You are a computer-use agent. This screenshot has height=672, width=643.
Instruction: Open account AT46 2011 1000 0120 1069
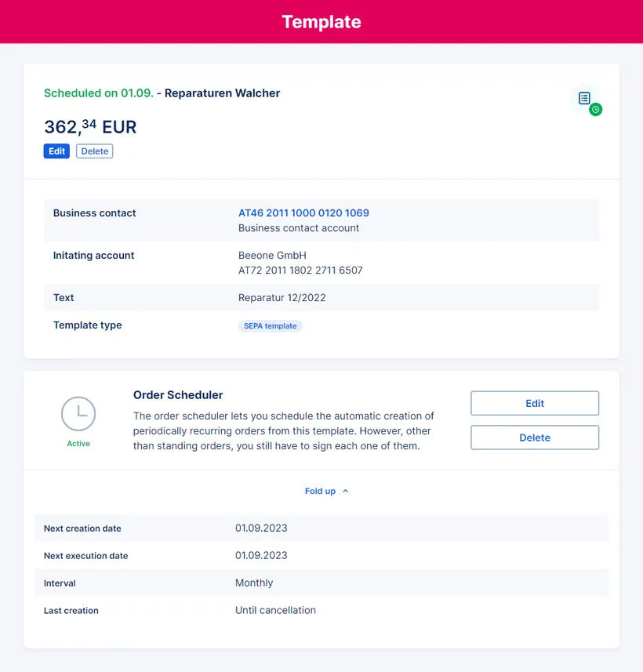[x=303, y=212]
